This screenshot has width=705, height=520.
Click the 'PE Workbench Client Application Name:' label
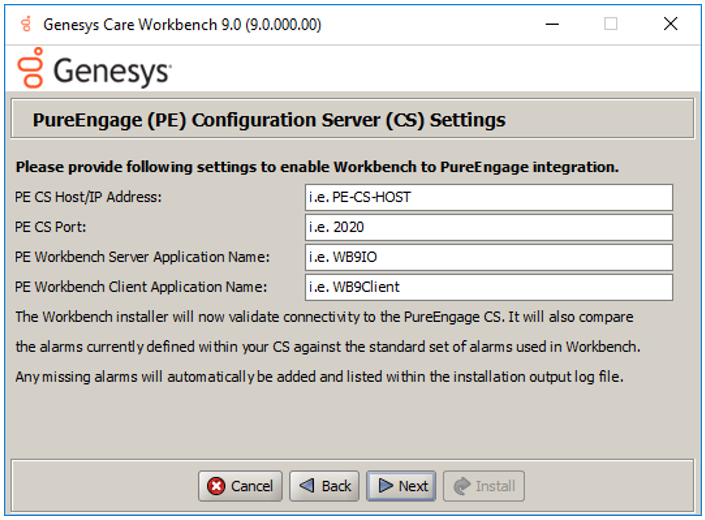click(141, 287)
